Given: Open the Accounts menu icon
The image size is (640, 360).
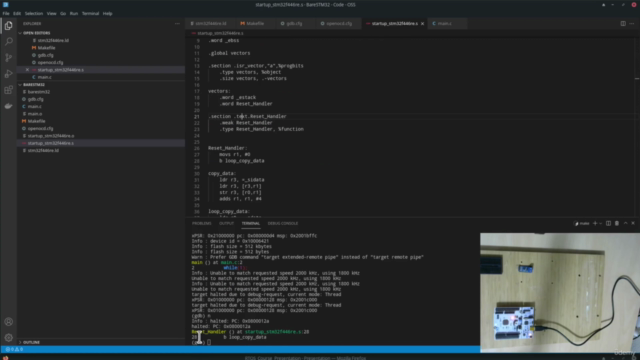Looking at the screenshot, I should click(9, 322).
